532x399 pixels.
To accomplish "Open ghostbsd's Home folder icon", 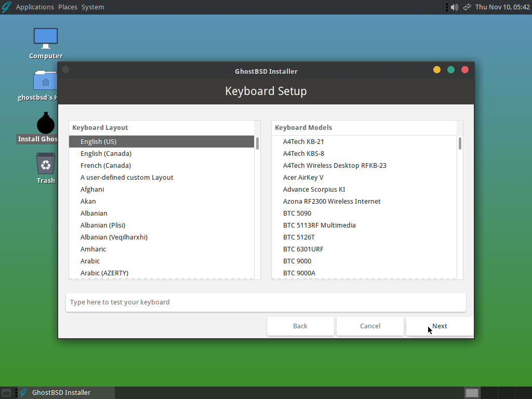I will pos(46,82).
